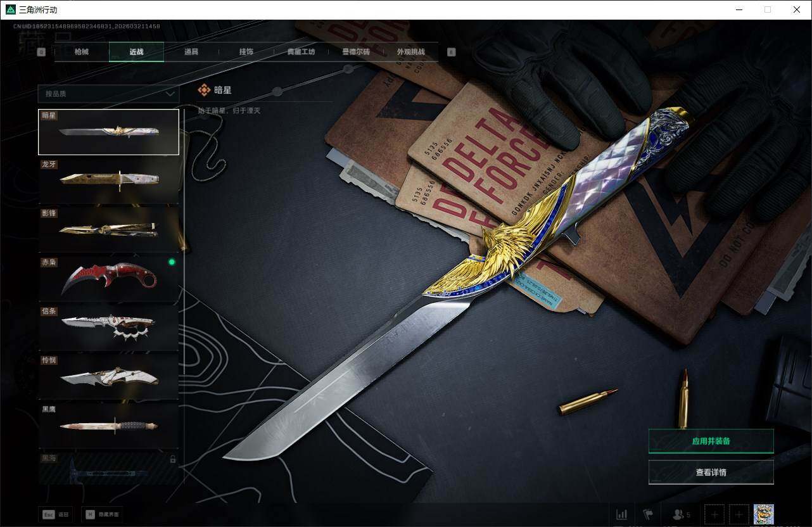
Task: Click the first plus squad slot
Action: pos(714,514)
